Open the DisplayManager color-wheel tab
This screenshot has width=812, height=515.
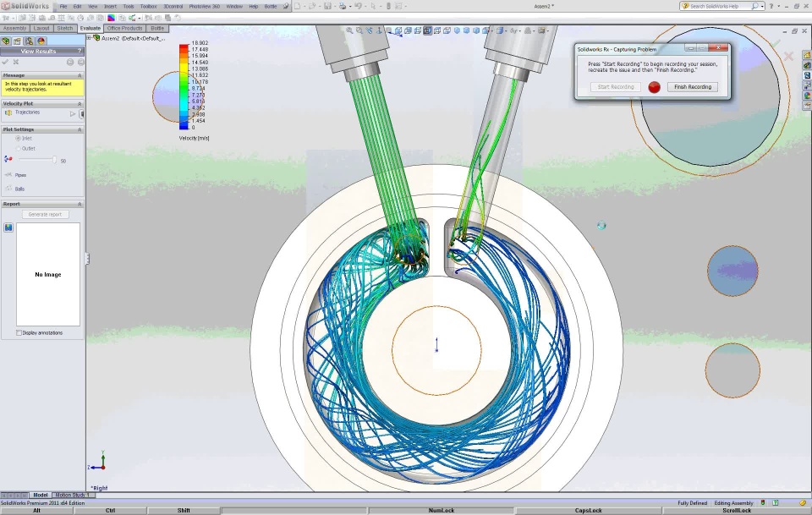[41, 41]
